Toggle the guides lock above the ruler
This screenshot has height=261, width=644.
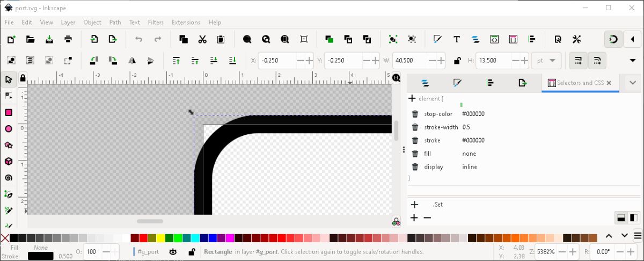pyautogui.click(x=23, y=78)
